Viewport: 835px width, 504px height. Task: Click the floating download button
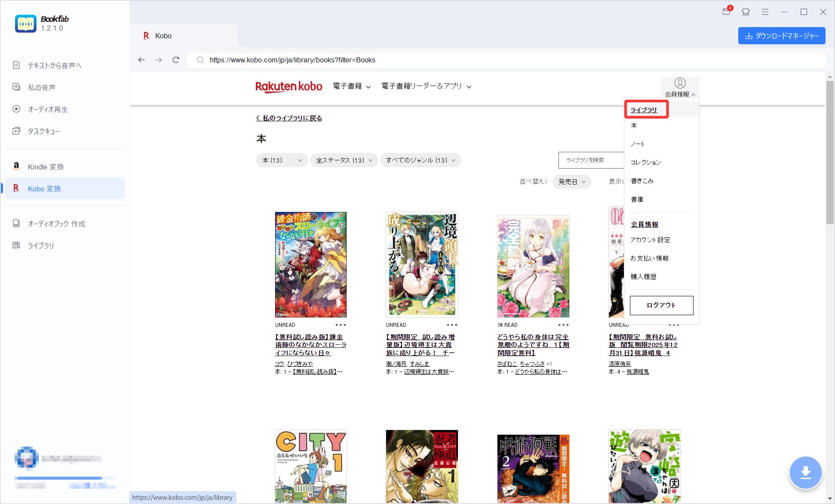[805, 472]
